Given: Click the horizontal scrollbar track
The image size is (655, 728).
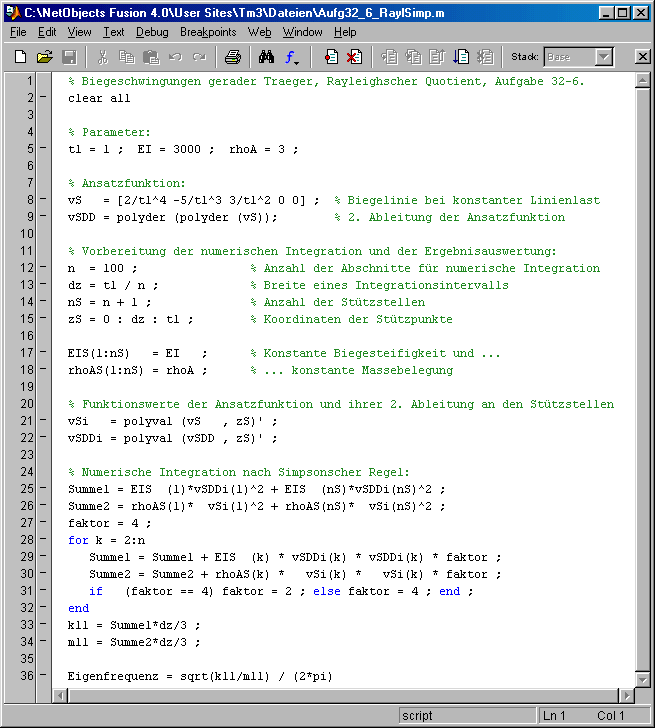Looking at the screenshot, I should 344,696.
